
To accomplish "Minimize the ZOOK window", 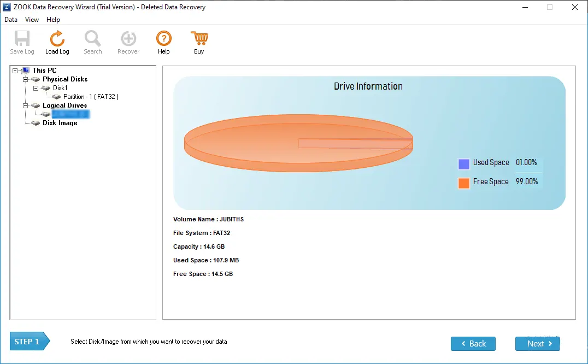I will pos(525,7).
